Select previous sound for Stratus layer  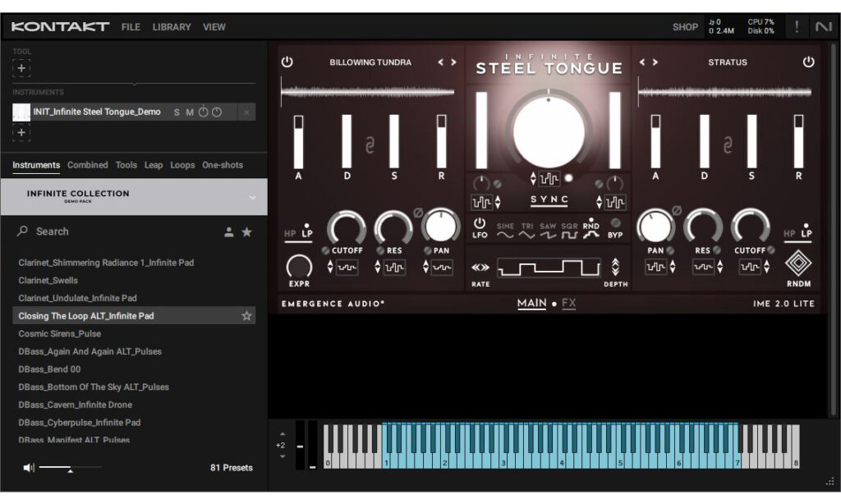click(642, 62)
